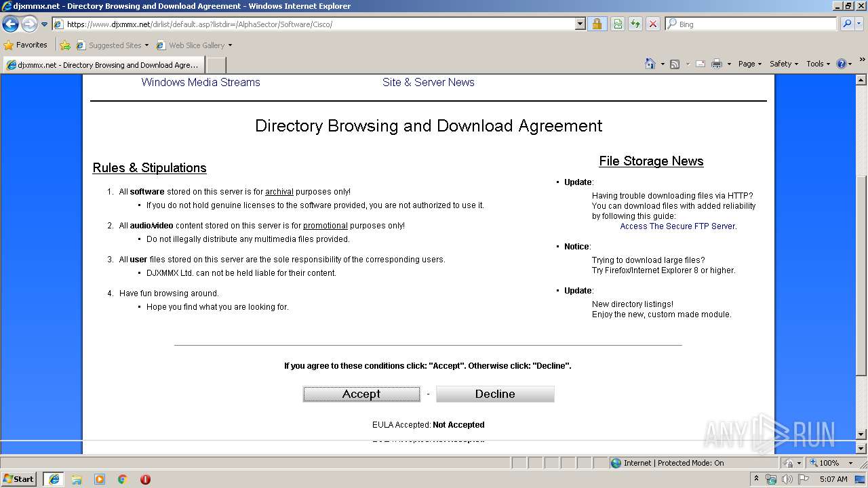Click the system clock 5:07 AM

point(833,479)
